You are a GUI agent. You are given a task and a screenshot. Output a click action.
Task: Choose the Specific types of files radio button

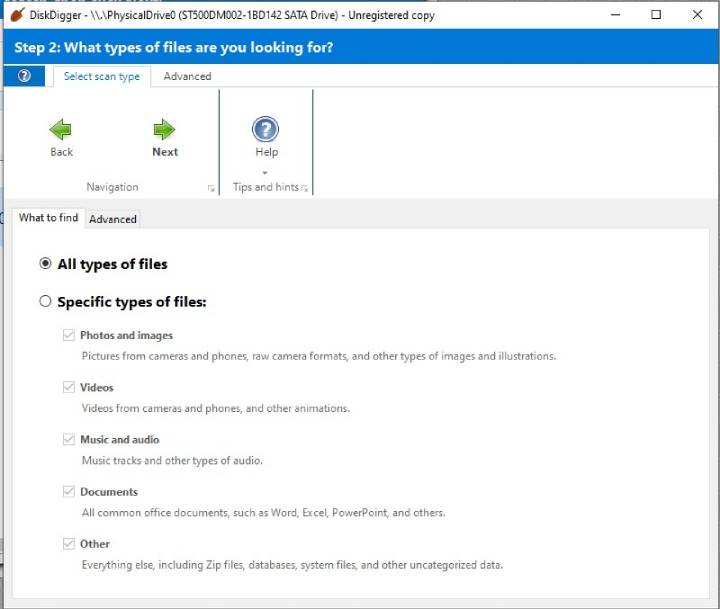45,301
